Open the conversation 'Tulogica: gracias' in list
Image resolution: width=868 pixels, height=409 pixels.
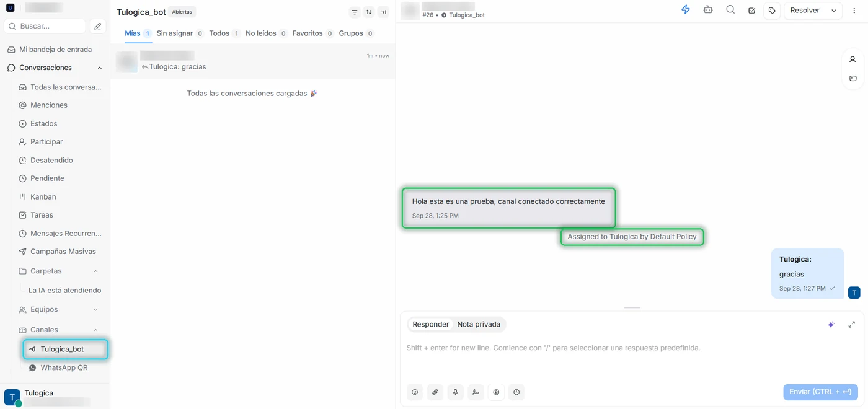[x=253, y=61]
